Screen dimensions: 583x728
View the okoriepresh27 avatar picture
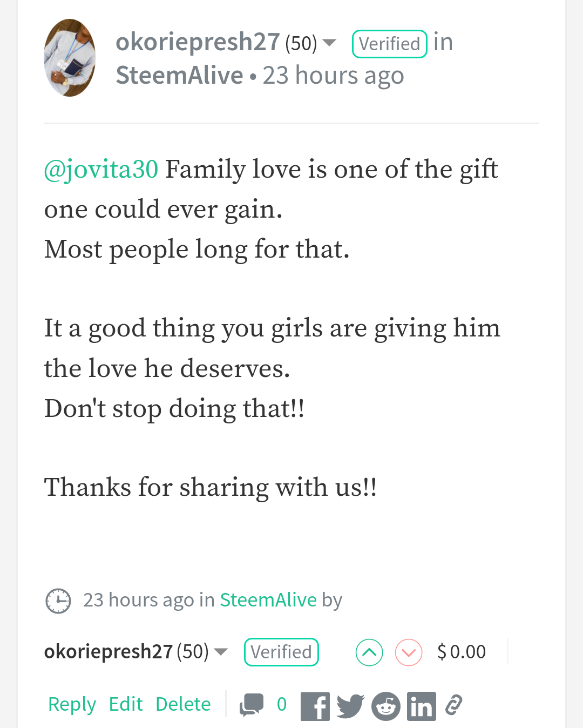click(70, 58)
